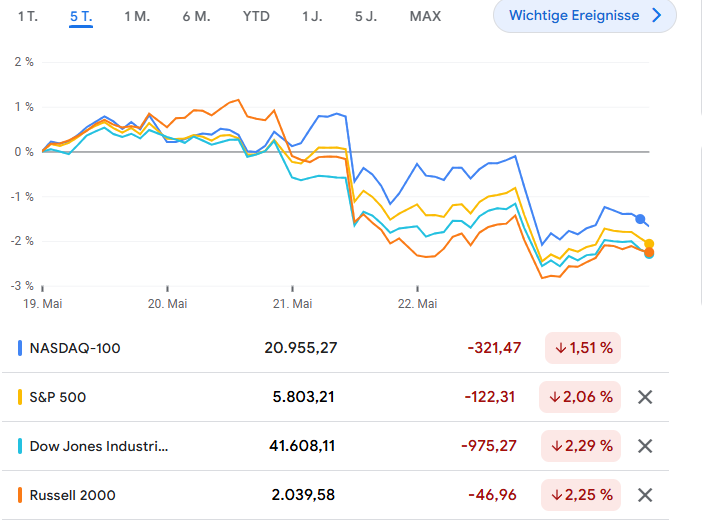Screen dimensions: 702x523
Task: Click NASDAQ-100 blue endpoint dot on chart
Action: click(x=641, y=219)
